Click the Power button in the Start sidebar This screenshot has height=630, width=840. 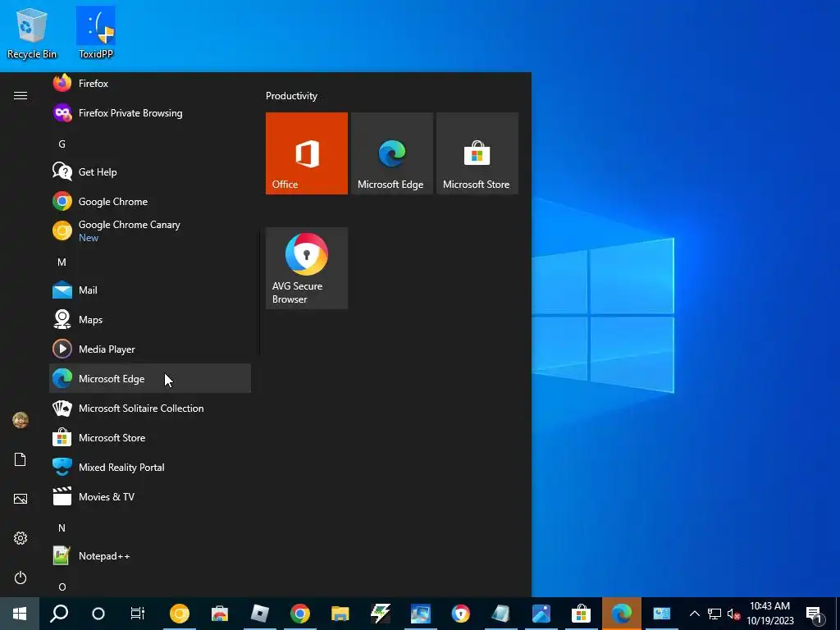pyautogui.click(x=21, y=577)
